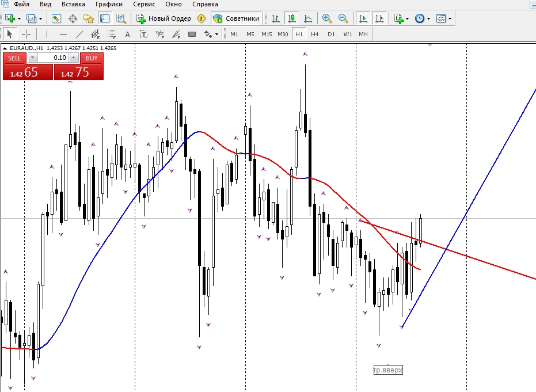536x392 pixels.
Task: Open a new chart window icon
Action: pos(10,18)
